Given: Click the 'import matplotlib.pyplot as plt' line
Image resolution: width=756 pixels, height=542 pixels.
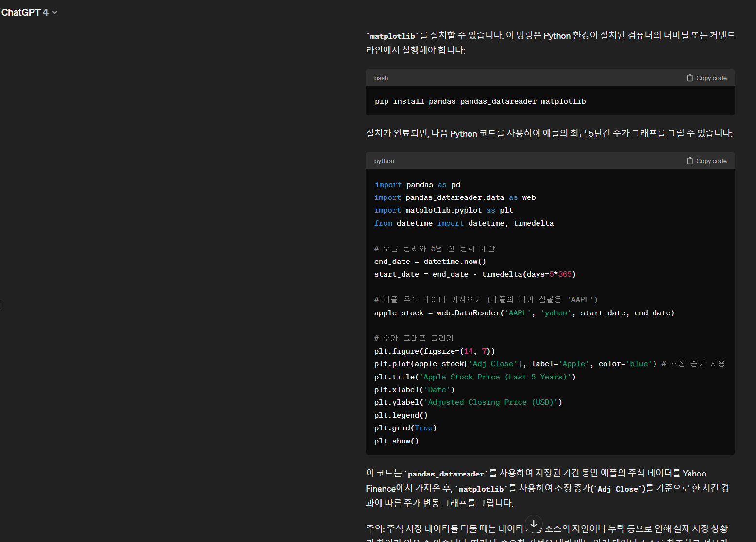Looking at the screenshot, I should [444, 210].
